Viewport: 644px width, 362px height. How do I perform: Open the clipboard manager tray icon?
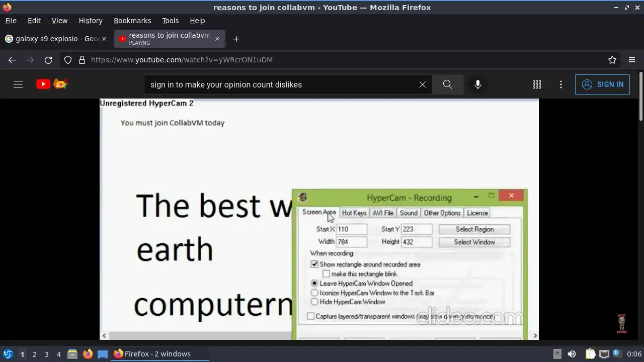point(590,354)
